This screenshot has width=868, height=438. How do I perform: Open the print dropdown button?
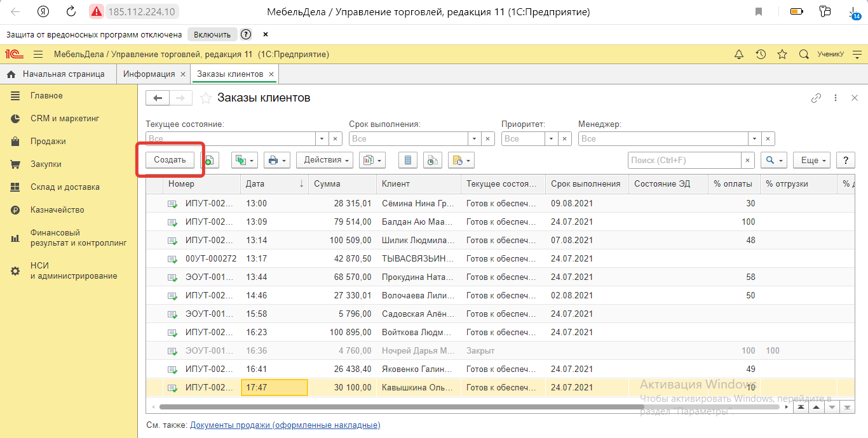click(x=277, y=160)
